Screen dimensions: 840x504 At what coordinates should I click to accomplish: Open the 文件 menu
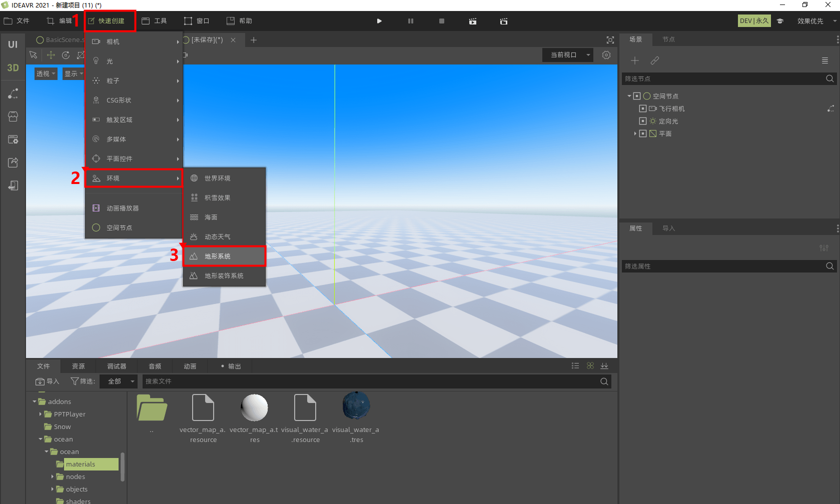[17, 21]
